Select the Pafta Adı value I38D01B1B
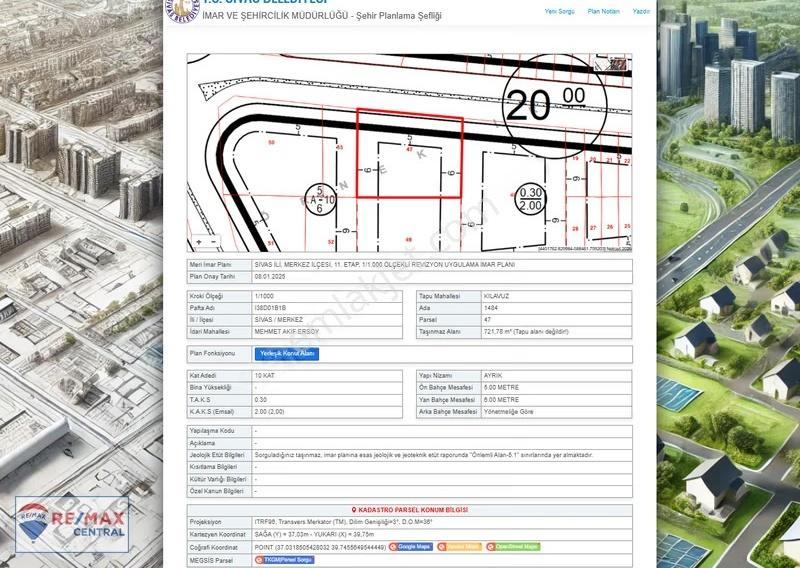This screenshot has width=800, height=568. (x=270, y=308)
